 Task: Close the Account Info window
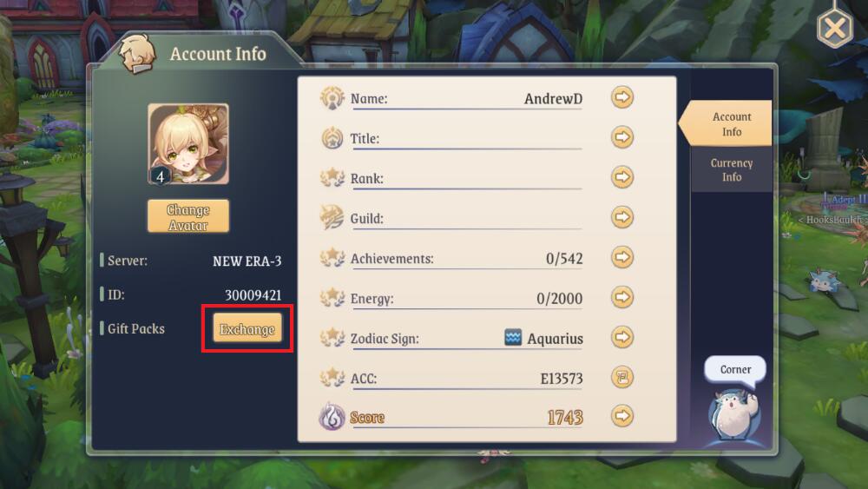pos(835,27)
